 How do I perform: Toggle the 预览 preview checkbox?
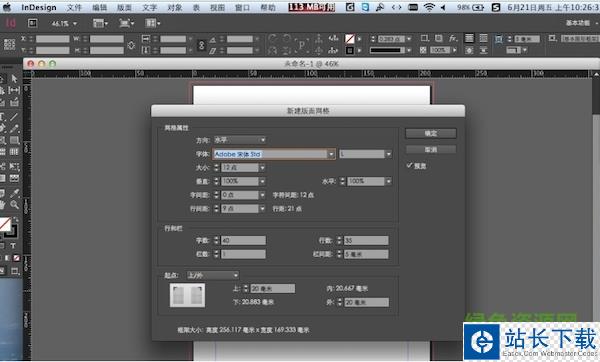409,165
